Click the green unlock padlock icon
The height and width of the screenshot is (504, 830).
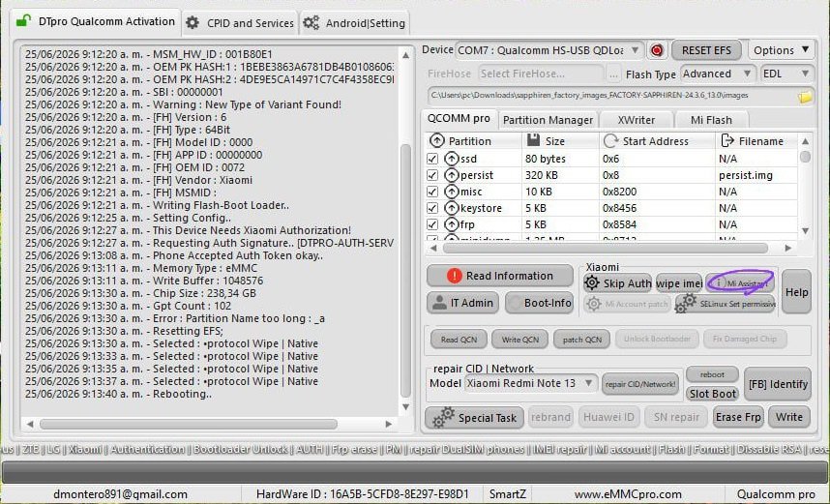pos(23,21)
